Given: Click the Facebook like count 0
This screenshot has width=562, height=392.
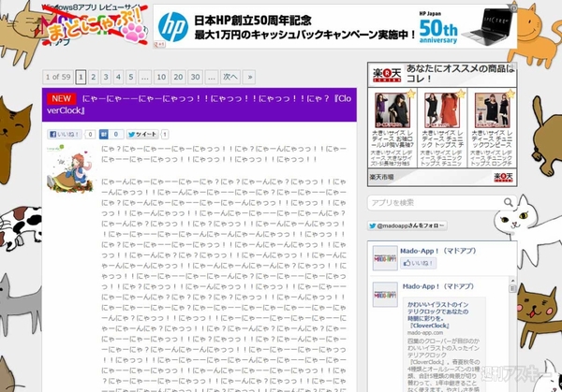Looking at the screenshot, I should [x=90, y=134].
